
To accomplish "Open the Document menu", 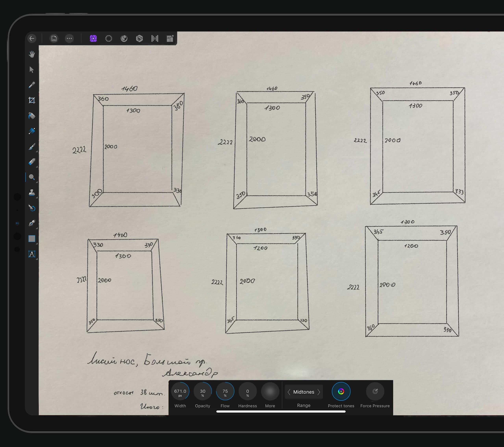I will coord(54,38).
